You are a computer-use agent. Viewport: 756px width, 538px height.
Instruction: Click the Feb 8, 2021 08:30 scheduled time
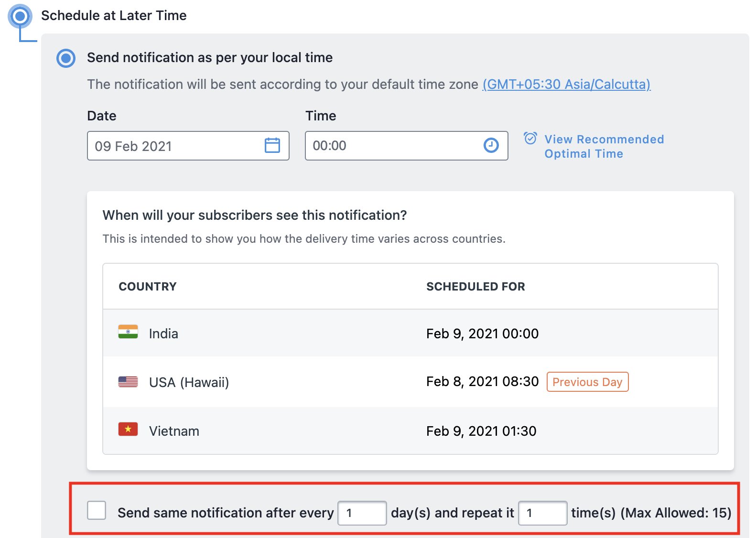(482, 381)
